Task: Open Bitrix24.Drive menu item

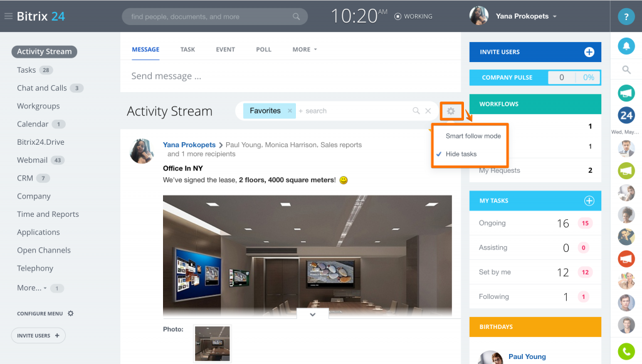Action: [41, 142]
